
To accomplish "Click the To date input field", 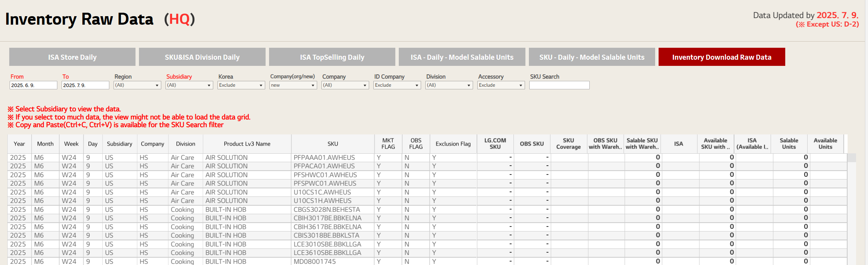I will (x=85, y=85).
